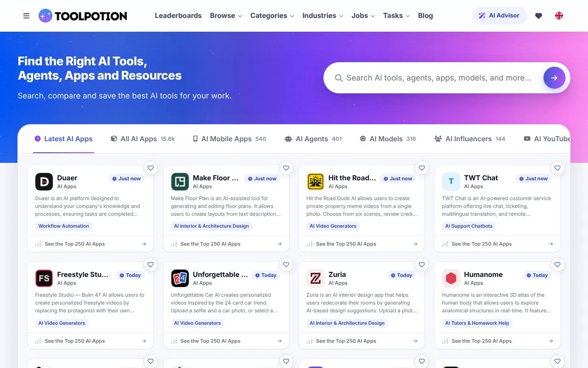This screenshot has height=368, width=588.
Task: Expand the Browse dropdown
Action: click(226, 16)
